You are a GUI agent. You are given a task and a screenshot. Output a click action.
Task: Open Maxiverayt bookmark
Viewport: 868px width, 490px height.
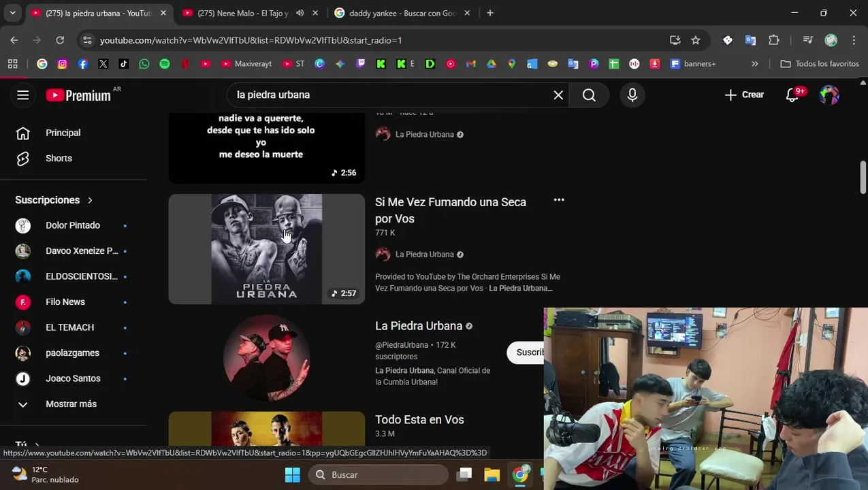click(246, 64)
